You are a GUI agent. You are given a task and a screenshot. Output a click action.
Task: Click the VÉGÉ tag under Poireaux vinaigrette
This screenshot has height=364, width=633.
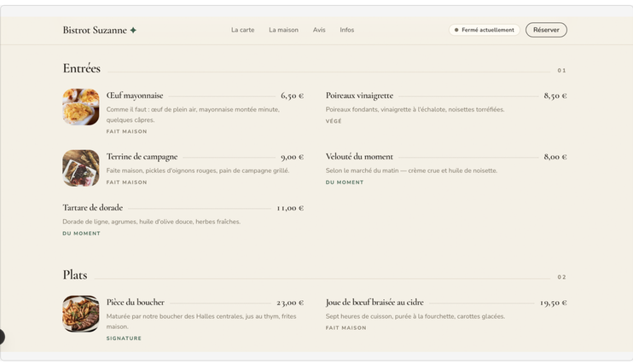point(334,121)
